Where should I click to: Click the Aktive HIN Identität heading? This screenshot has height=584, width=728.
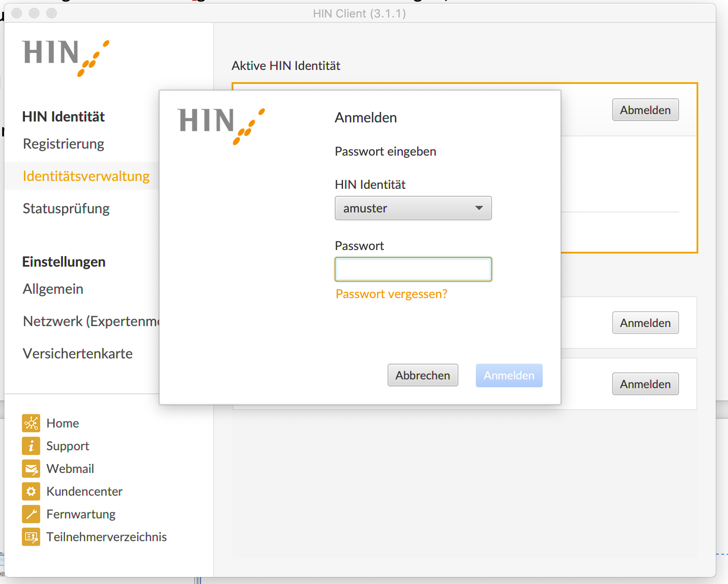click(286, 66)
